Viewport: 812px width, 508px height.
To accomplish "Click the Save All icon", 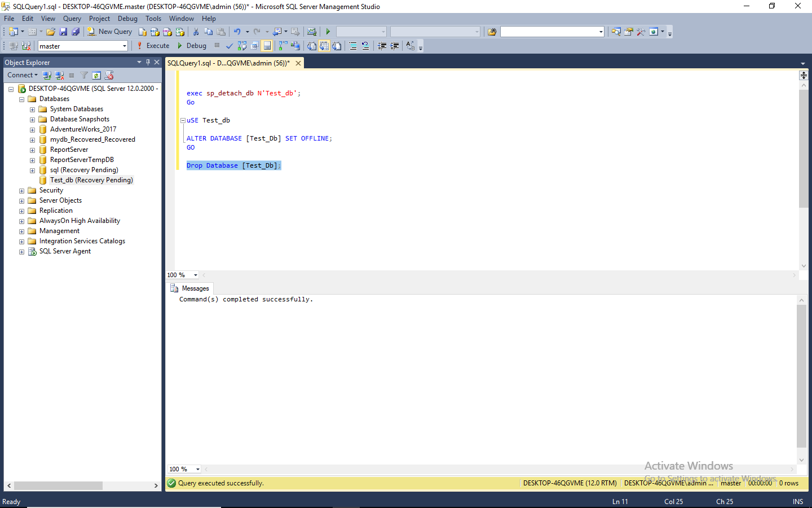I will point(76,32).
